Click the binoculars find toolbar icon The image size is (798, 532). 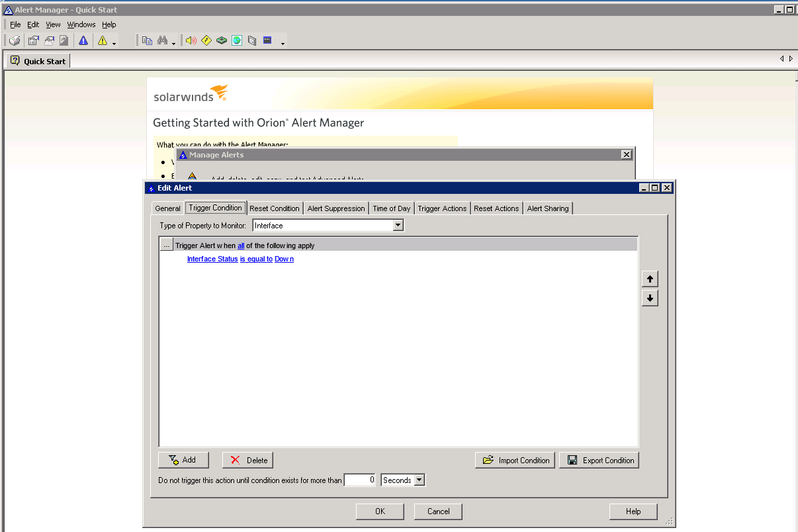point(163,40)
